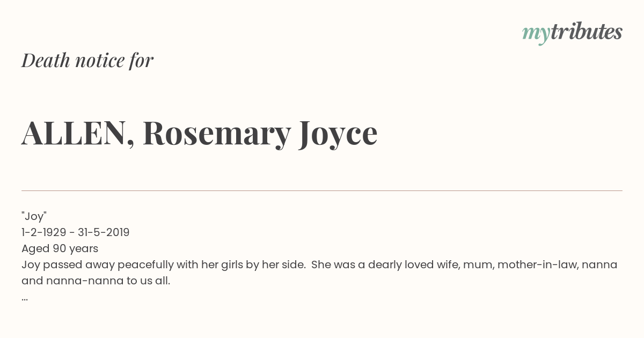Click the name "Joyce" in the title
The height and width of the screenshot is (338, 644).
pos(338,134)
